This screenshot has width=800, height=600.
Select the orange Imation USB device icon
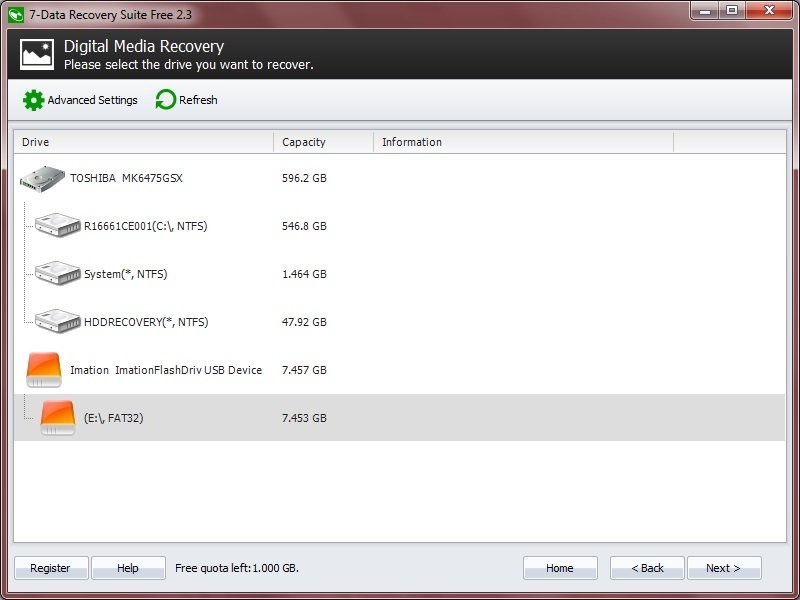(40, 369)
